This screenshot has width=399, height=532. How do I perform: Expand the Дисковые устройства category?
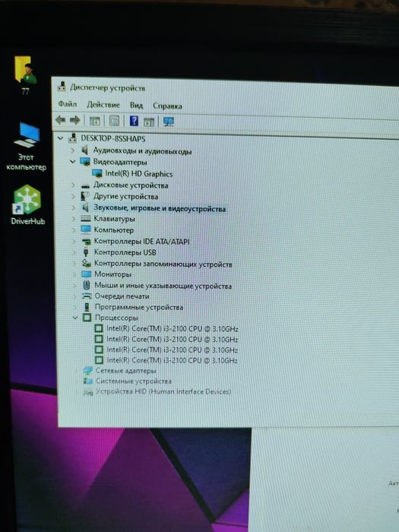73,185
